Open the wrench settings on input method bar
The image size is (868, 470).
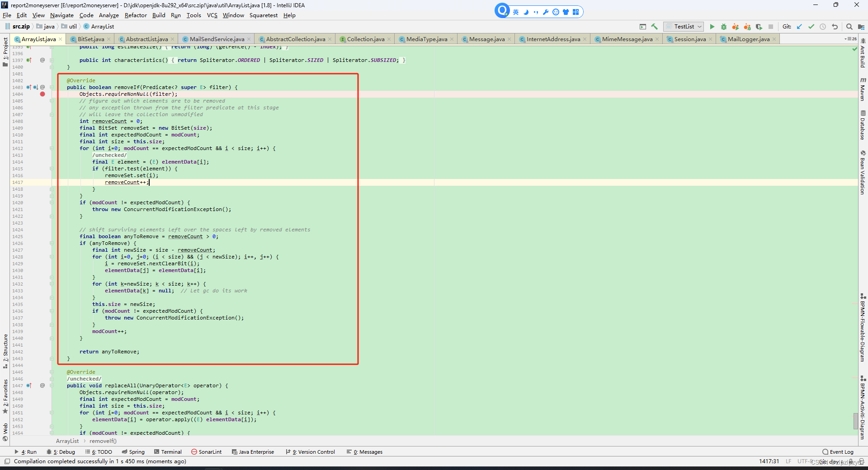pos(546,12)
